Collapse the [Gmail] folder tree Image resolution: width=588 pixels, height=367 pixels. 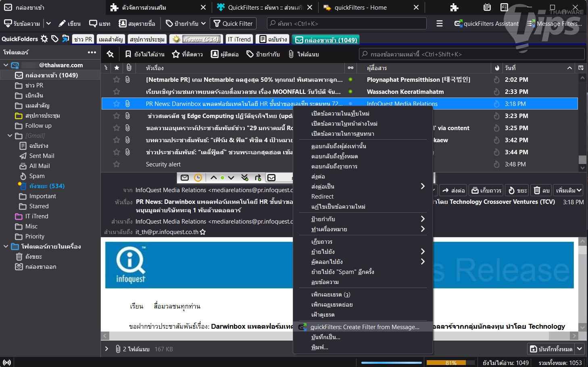coord(10,136)
